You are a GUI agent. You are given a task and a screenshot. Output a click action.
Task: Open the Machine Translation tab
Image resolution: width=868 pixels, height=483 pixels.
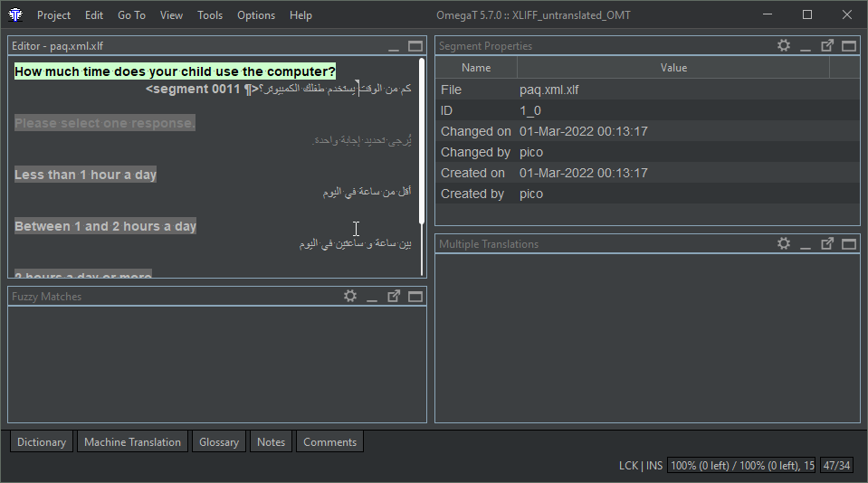132,442
